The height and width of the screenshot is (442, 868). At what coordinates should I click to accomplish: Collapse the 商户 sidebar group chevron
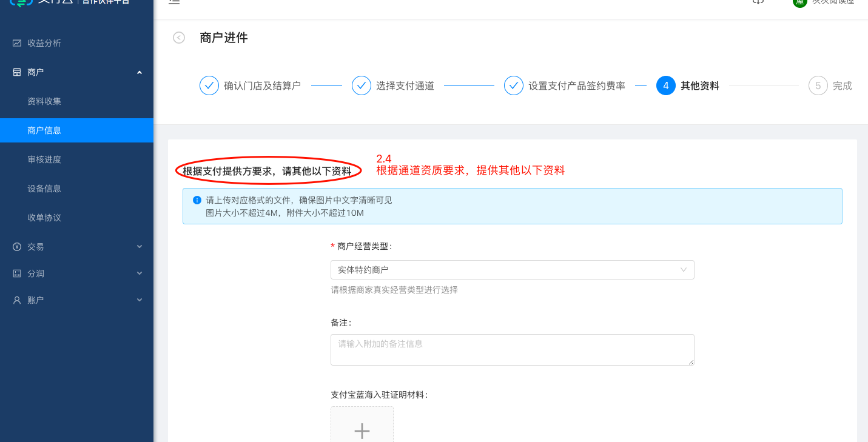pyautogui.click(x=140, y=72)
